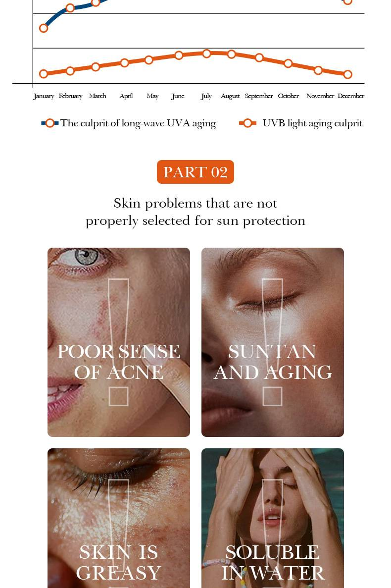Select the January data point on blue line
Screen dimensions: 391x588
click(44, 28)
